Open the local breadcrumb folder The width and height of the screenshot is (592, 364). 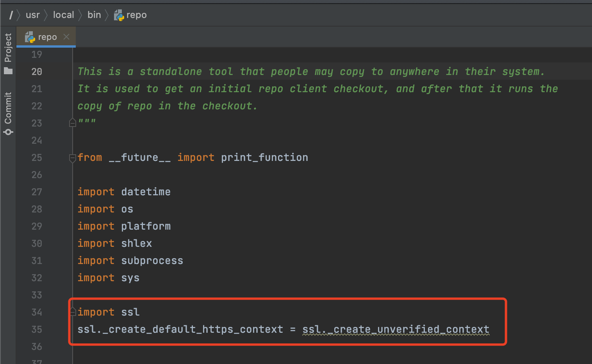click(x=63, y=15)
